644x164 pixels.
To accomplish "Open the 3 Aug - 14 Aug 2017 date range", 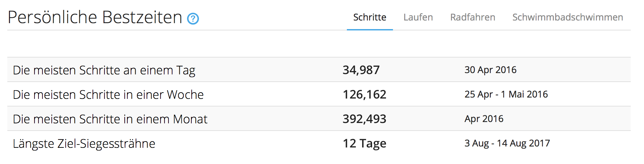I will 507,143.
